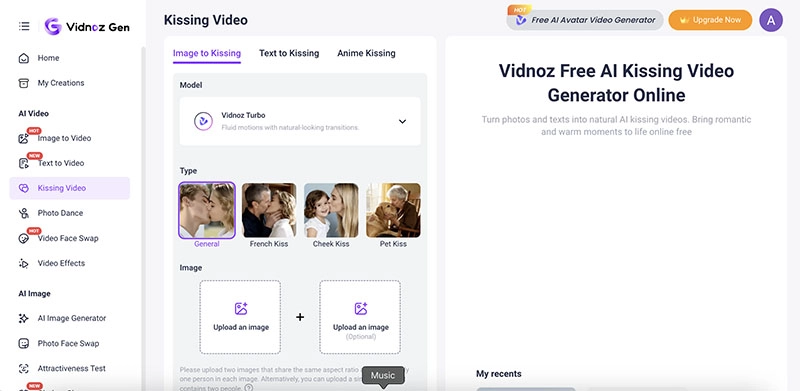The height and width of the screenshot is (391, 800).
Task: Open Attractiveness Test tool
Action: coord(72,369)
